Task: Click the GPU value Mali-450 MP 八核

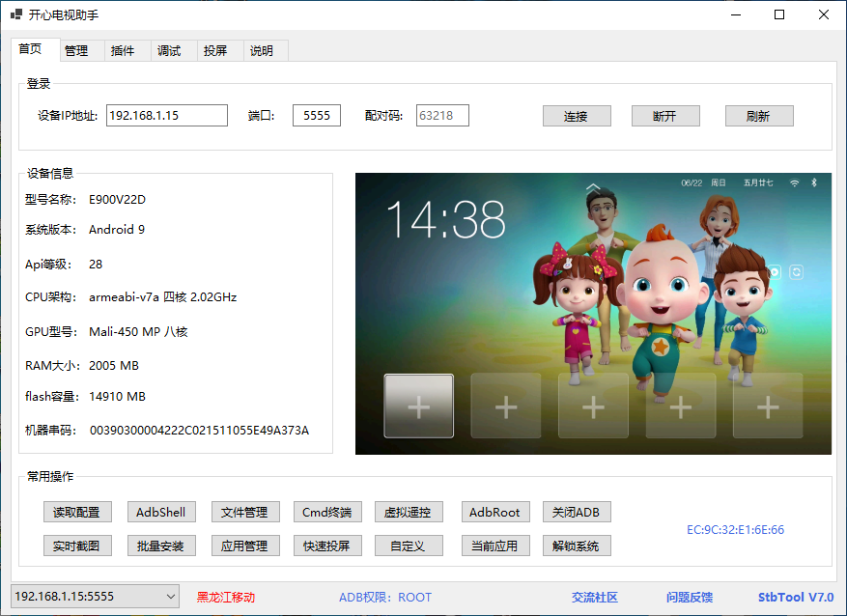Action: [138, 331]
